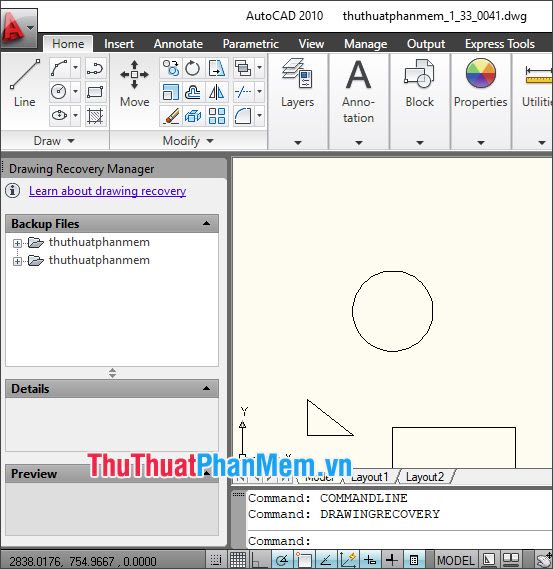This screenshot has height=569, width=553.
Task: Open the Ellipse tool dropdown arrow
Action: 75,116
